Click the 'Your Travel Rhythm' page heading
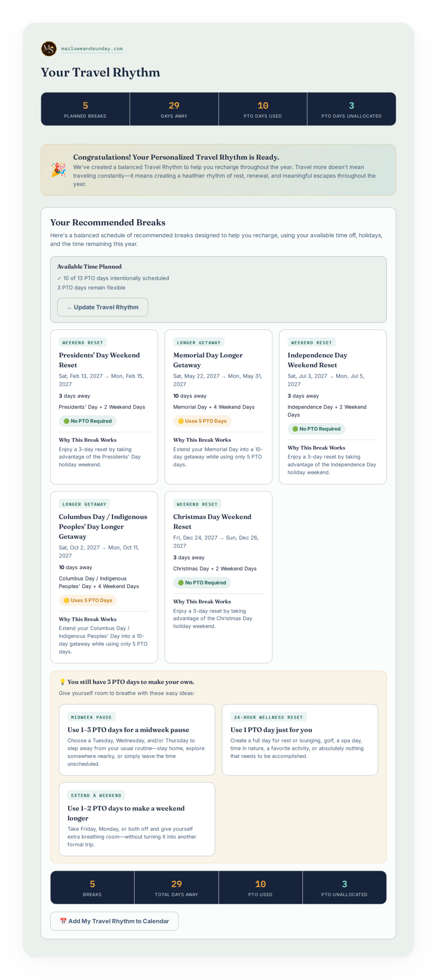This screenshot has height=980, width=437. (100, 72)
